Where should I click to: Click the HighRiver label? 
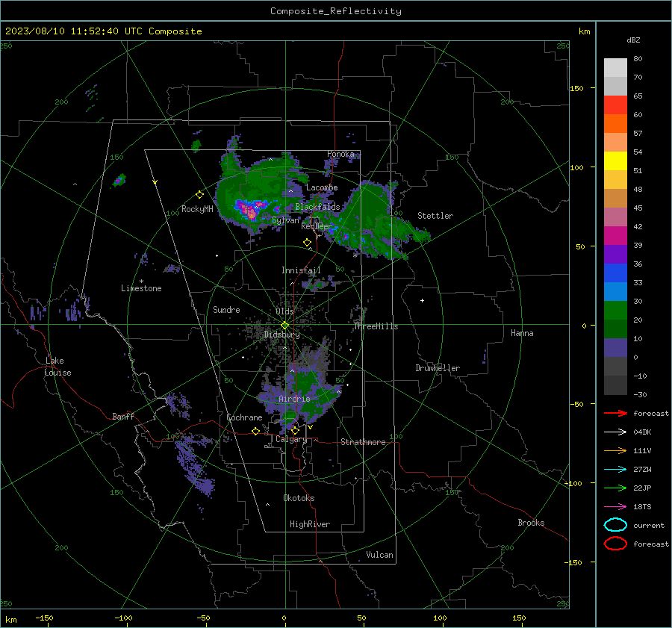click(310, 524)
